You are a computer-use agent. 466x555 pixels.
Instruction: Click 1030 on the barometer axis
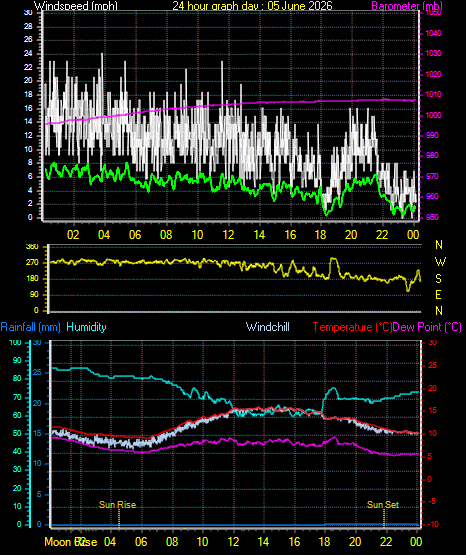coord(433,53)
